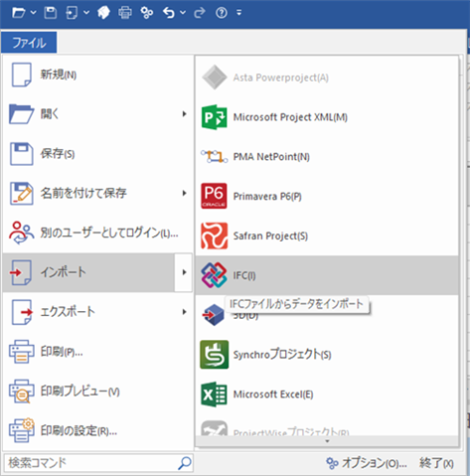The image size is (470, 476).
Task: Expand the import dropdown arrow in top toolbar
Action: 86,13
